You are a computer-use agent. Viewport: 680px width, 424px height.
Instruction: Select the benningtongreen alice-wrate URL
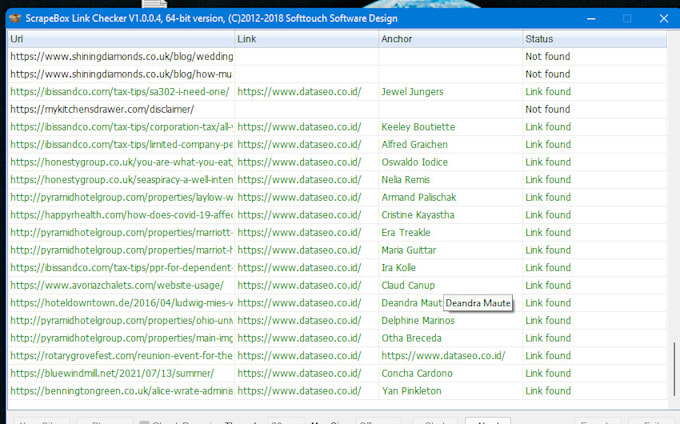(x=121, y=391)
